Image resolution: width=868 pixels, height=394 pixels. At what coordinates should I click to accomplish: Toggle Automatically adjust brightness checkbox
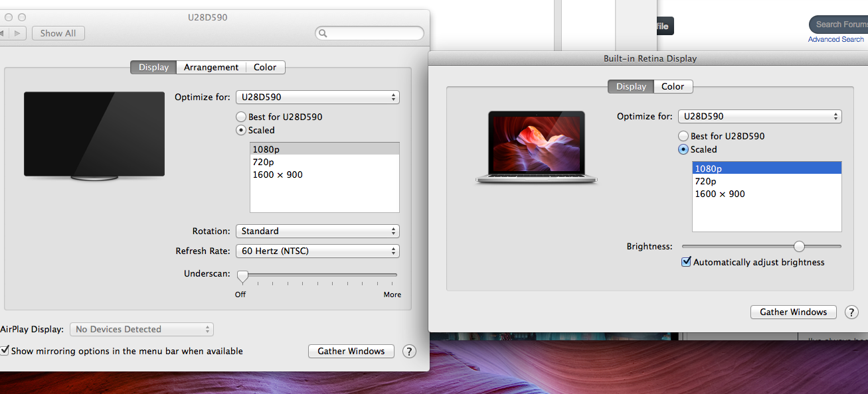[x=687, y=262]
